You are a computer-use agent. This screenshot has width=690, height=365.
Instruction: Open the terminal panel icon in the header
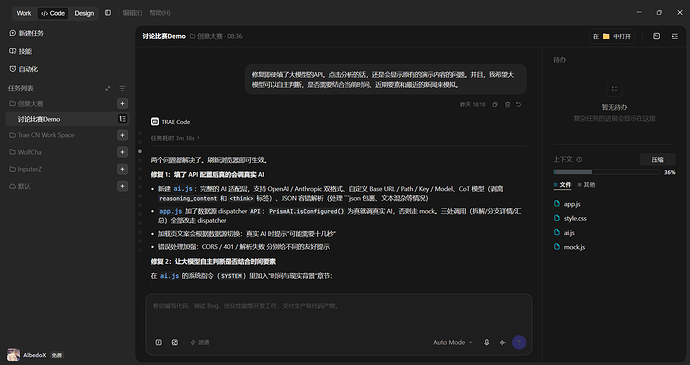point(657,36)
